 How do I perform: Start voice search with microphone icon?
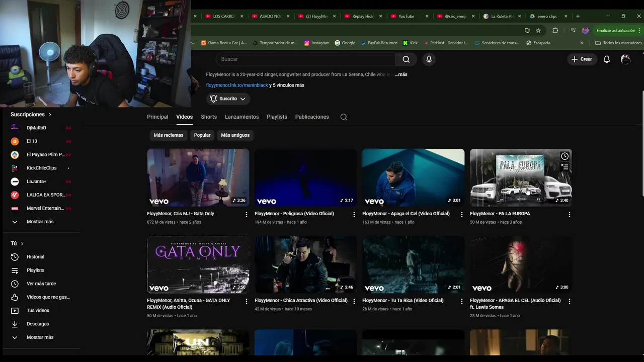pos(429,59)
